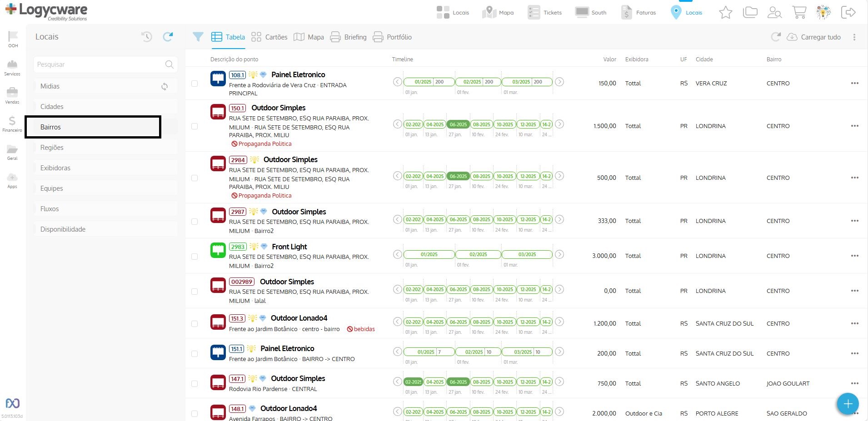Check the Outdoor Lonado4 151.3 row
Image resolution: width=868 pixels, height=421 pixels.
195,324
